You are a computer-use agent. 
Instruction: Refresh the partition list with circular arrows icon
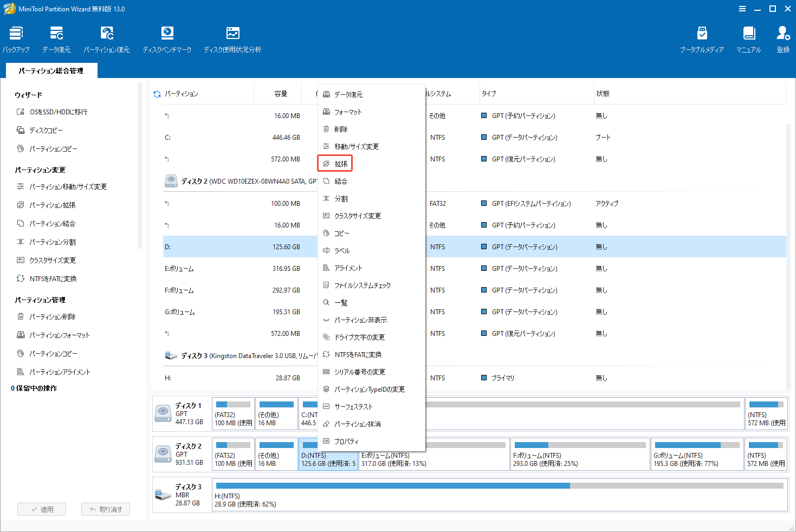157,93
